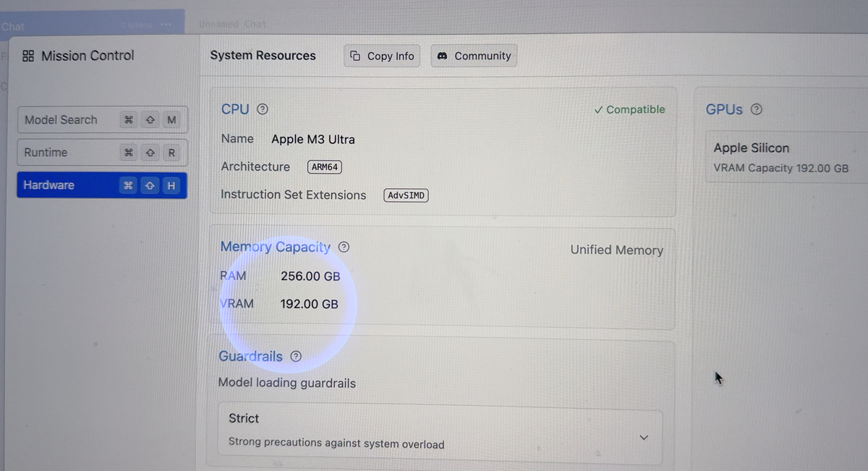
Task: Click the Unified Memory label
Action: (617, 250)
